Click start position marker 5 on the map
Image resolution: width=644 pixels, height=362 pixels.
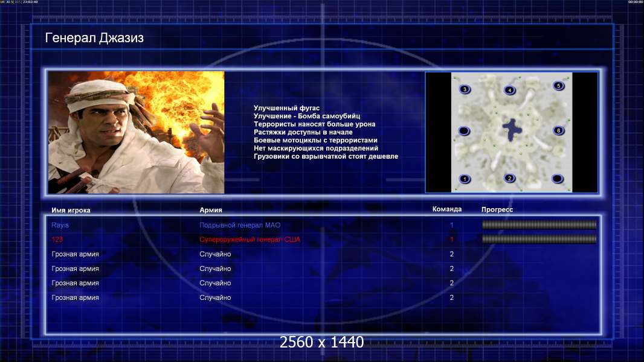click(x=559, y=86)
